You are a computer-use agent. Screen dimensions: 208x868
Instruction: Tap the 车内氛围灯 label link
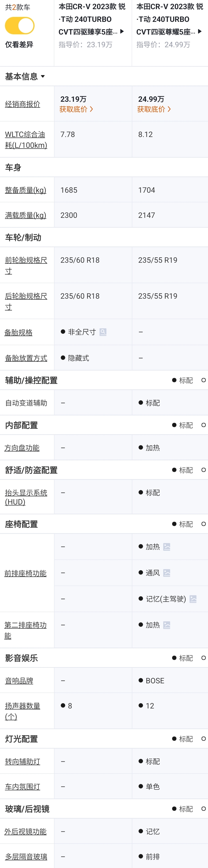point(23,786)
